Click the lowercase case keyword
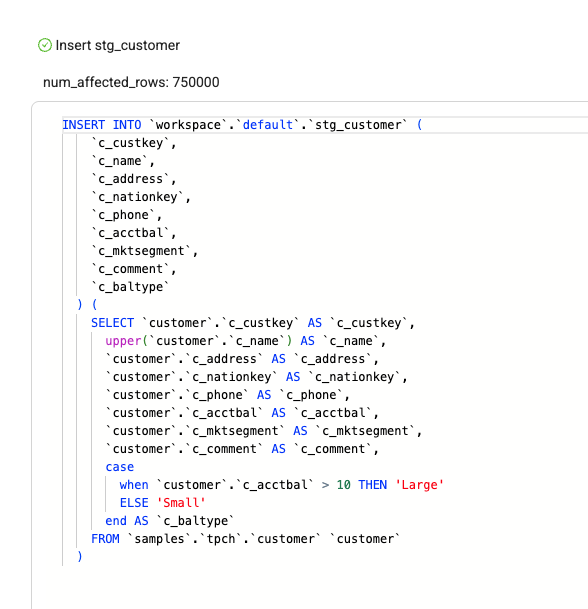 [120, 467]
